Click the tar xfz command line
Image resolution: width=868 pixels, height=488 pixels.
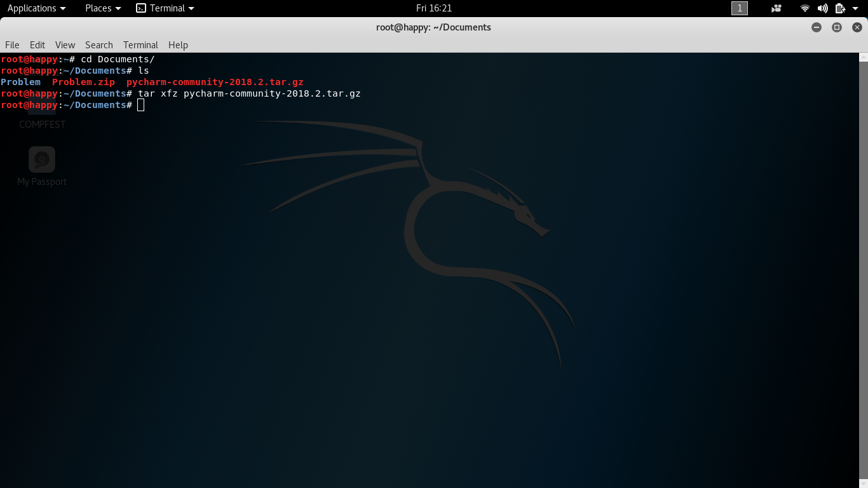coord(249,93)
